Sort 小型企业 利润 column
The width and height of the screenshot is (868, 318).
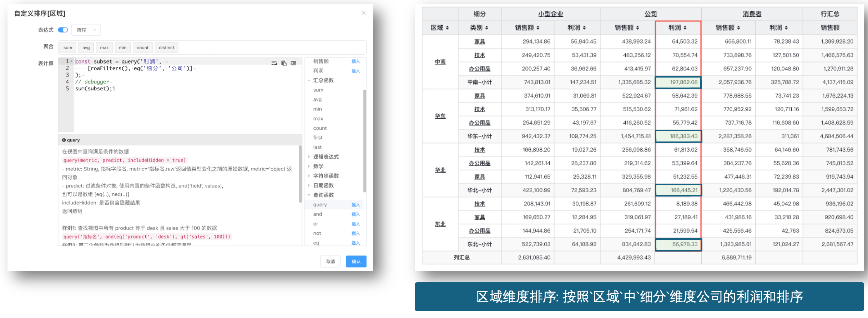point(584,28)
